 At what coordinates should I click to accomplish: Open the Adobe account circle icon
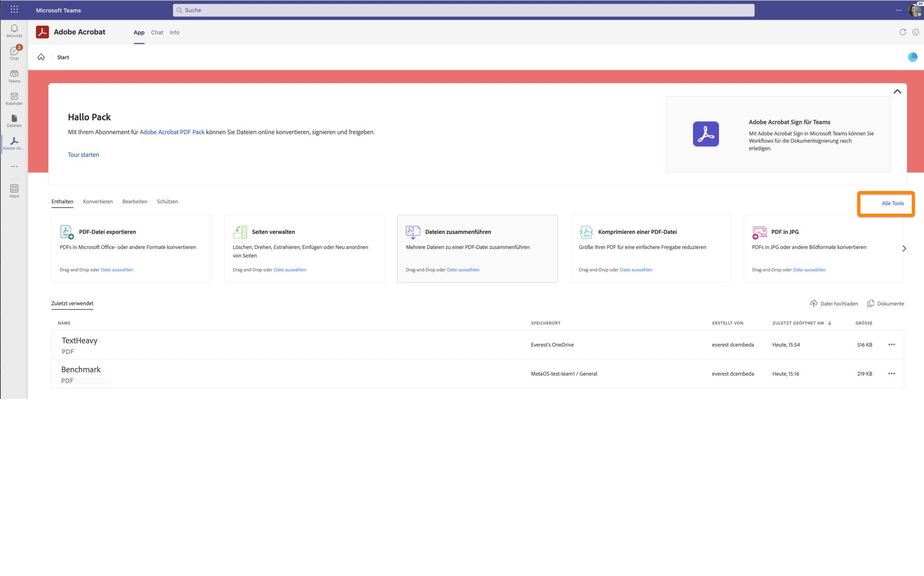pyautogui.click(x=912, y=57)
